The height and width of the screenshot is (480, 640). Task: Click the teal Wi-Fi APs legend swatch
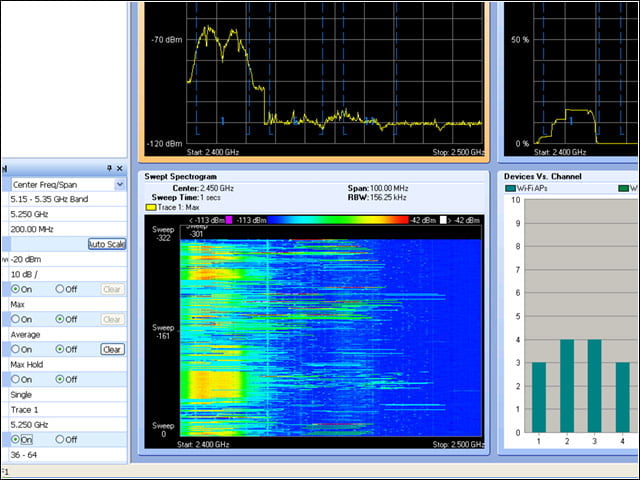tap(511, 189)
